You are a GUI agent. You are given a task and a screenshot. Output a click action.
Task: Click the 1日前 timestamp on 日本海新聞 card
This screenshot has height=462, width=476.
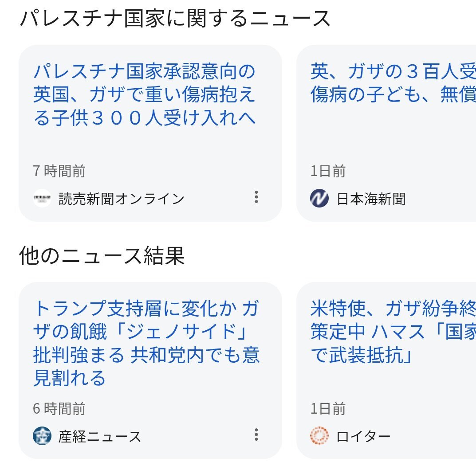[x=328, y=171]
